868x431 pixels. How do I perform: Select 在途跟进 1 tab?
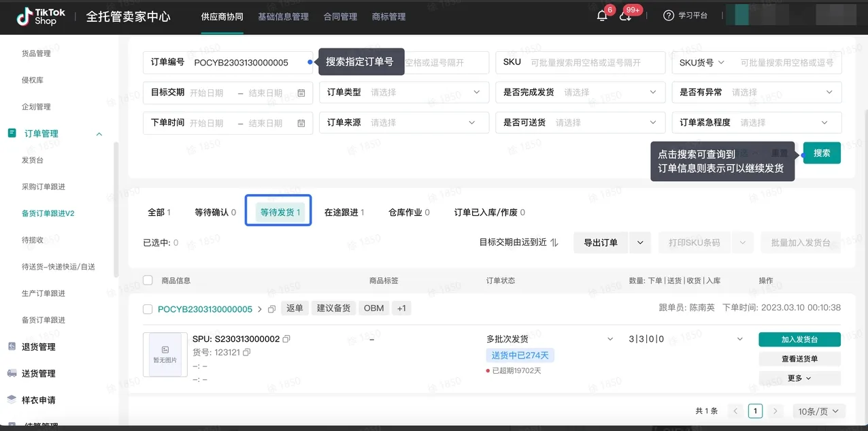(344, 212)
